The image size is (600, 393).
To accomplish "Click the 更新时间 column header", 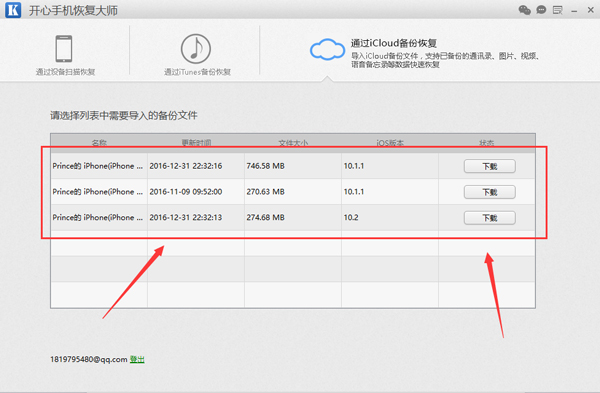I will [x=196, y=143].
